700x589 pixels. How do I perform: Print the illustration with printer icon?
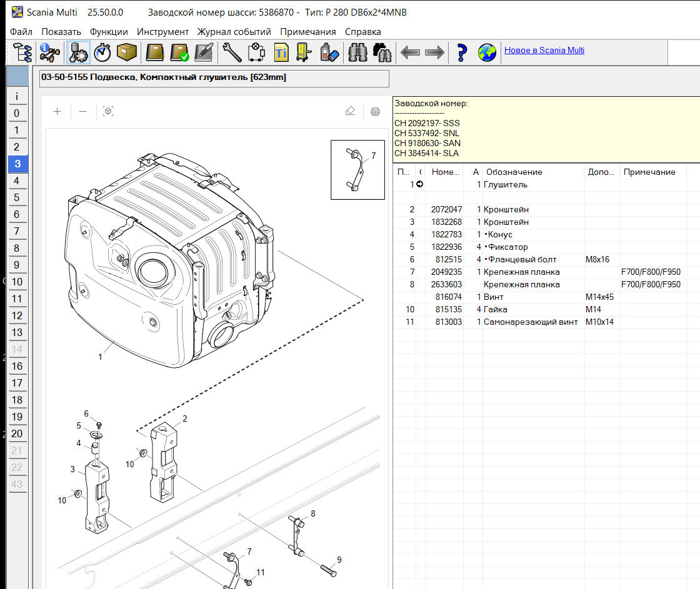[x=376, y=112]
